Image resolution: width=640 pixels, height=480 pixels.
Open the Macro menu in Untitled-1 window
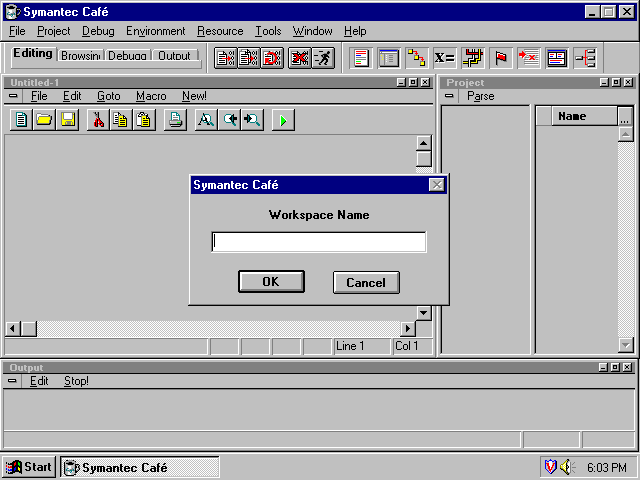click(x=151, y=96)
